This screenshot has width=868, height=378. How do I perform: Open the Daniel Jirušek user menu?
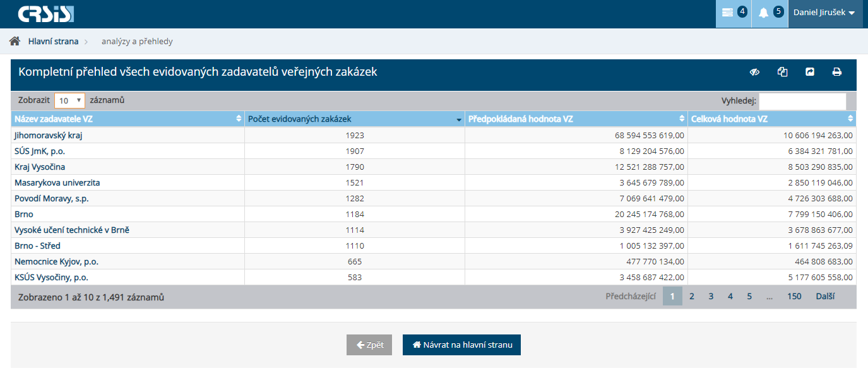(824, 13)
